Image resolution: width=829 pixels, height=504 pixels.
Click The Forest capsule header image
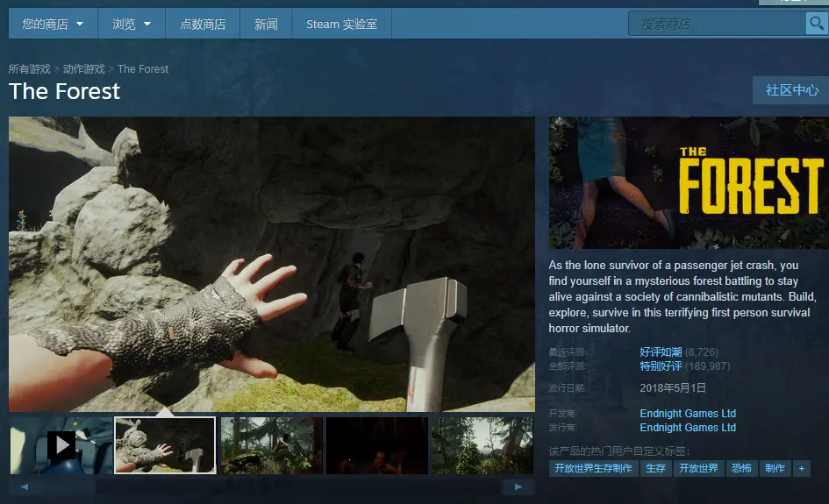pyautogui.click(x=689, y=183)
